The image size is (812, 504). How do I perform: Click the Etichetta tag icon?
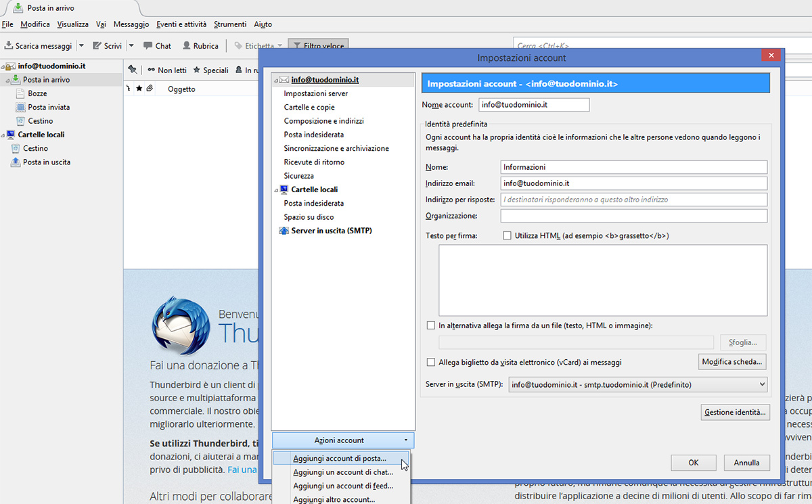click(x=238, y=46)
